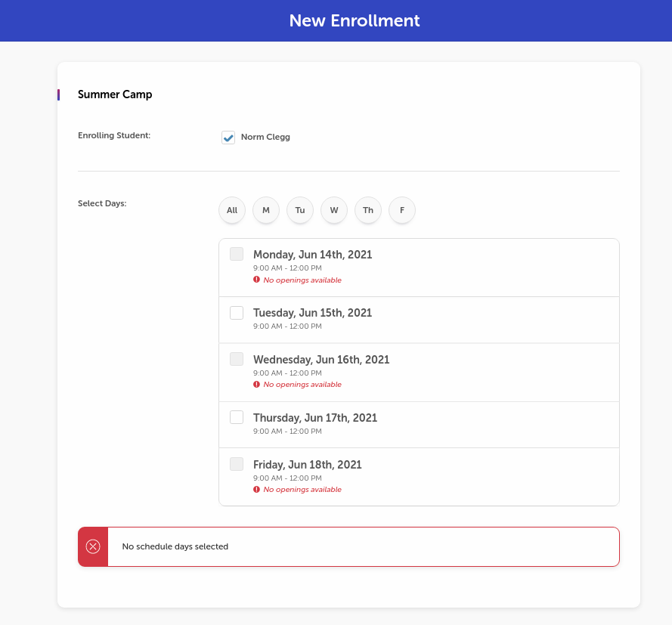Click the 'New Enrollment' page title
Screen dimensions: 672x625
coord(355,20)
